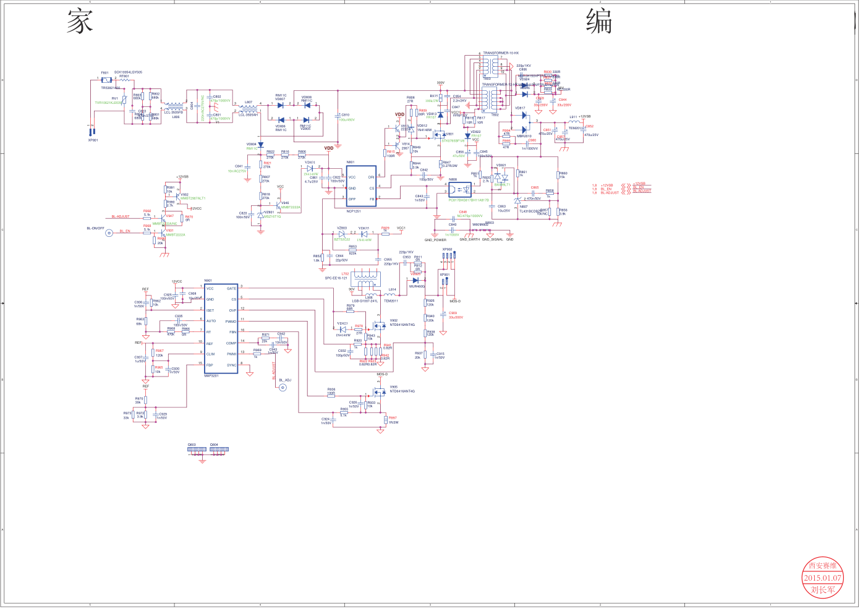Click the GND_EARTH label
The width and height of the screenshot is (868, 614).
[x=470, y=239]
